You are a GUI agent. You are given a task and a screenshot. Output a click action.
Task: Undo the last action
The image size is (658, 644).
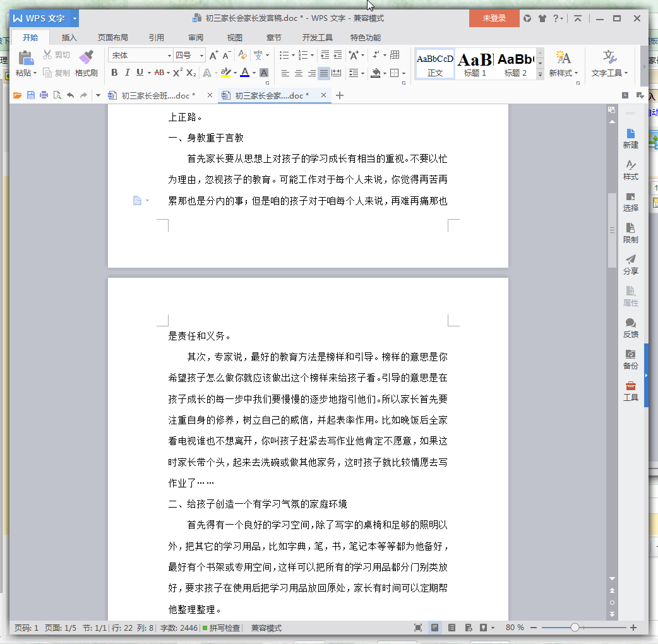[x=71, y=96]
